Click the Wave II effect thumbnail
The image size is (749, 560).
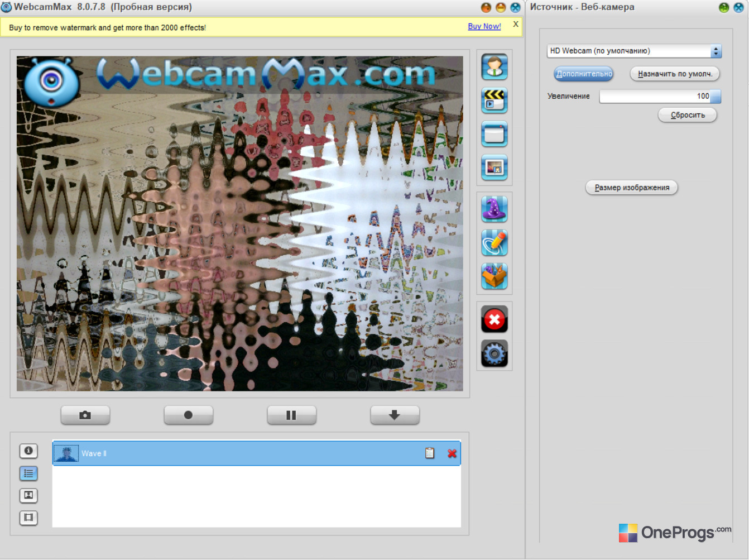(x=66, y=453)
